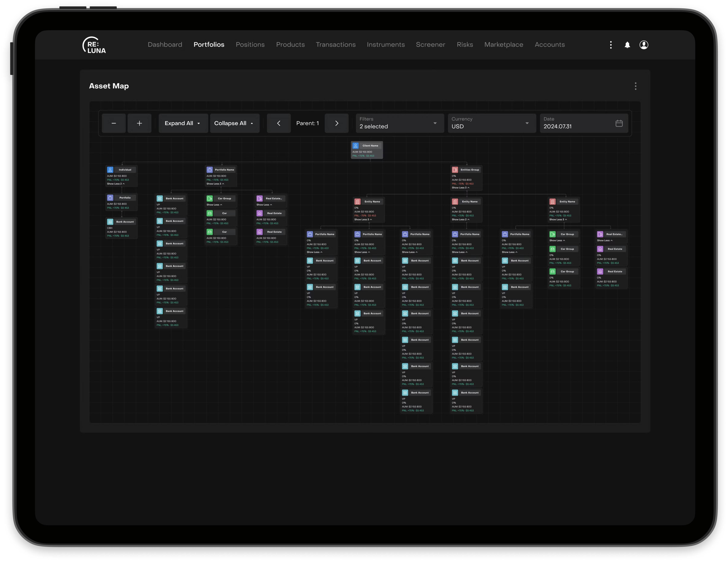Go to the next parent arrow
This screenshot has width=728, height=561.
[336, 123]
